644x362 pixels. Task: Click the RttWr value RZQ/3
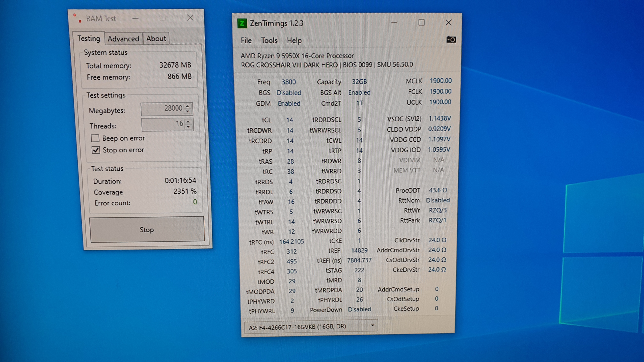click(438, 210)
